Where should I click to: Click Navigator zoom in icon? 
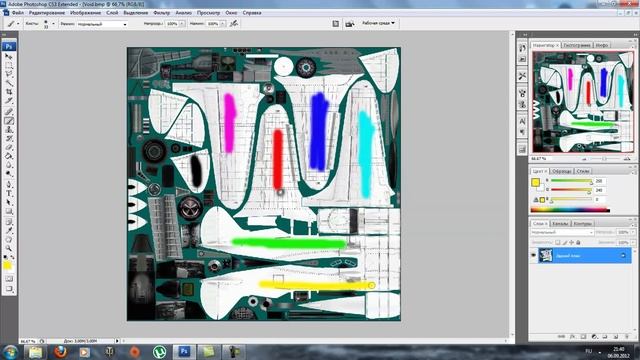(x=627, y=159)
